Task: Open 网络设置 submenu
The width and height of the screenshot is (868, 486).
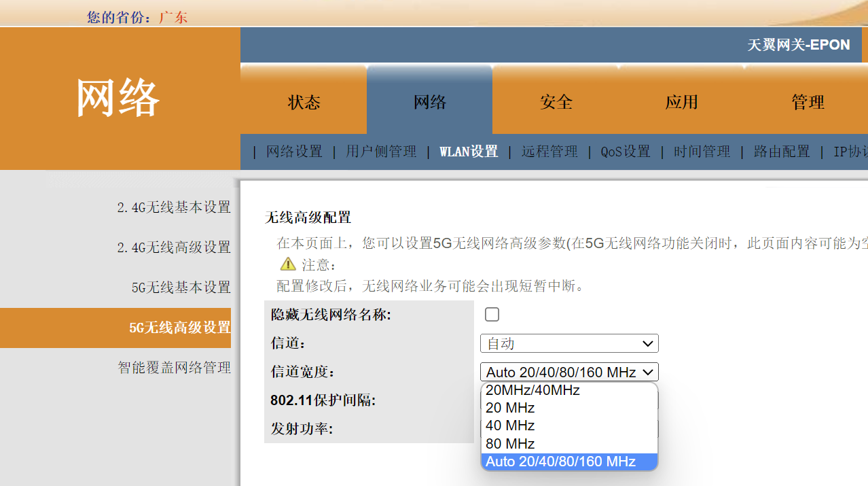Action: (x=294, y=152)
